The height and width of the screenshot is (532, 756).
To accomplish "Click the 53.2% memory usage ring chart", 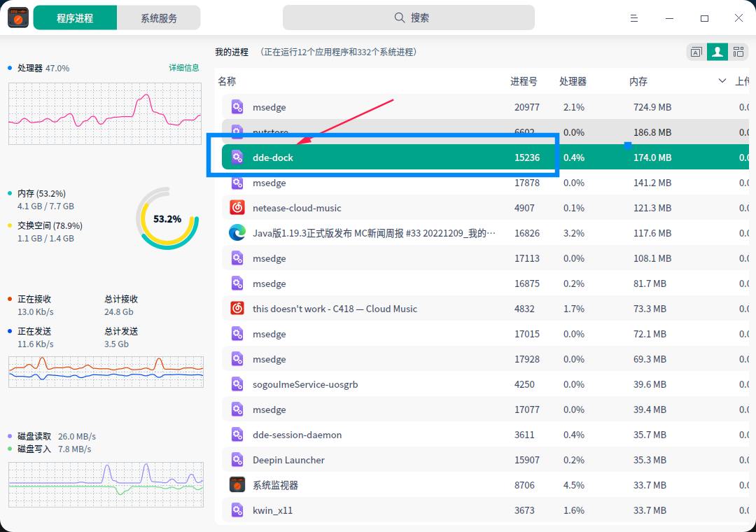I will coord(167,218).
